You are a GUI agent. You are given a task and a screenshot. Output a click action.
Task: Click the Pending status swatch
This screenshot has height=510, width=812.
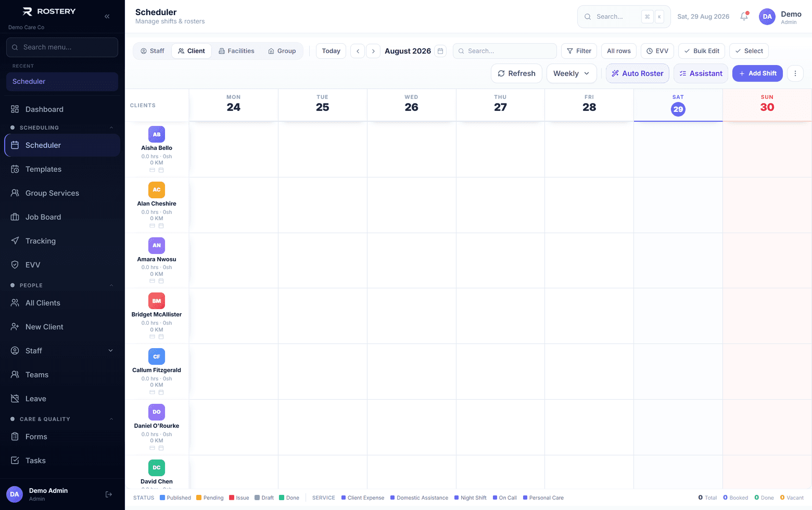pos(199,498)
